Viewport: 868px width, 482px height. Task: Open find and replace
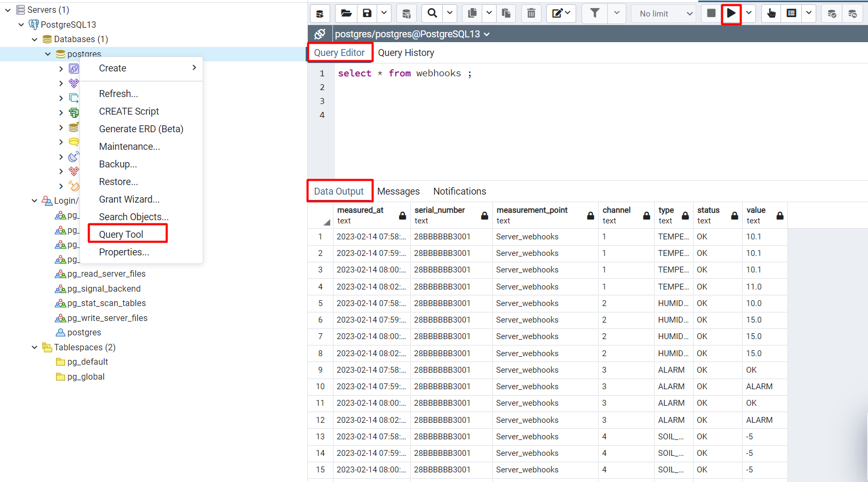[x=432, y=13]
